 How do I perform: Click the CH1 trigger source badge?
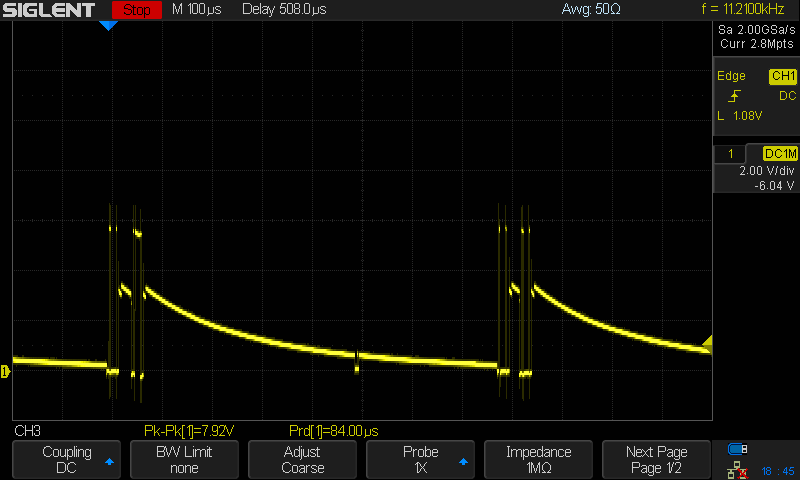[x=783, y=76]
